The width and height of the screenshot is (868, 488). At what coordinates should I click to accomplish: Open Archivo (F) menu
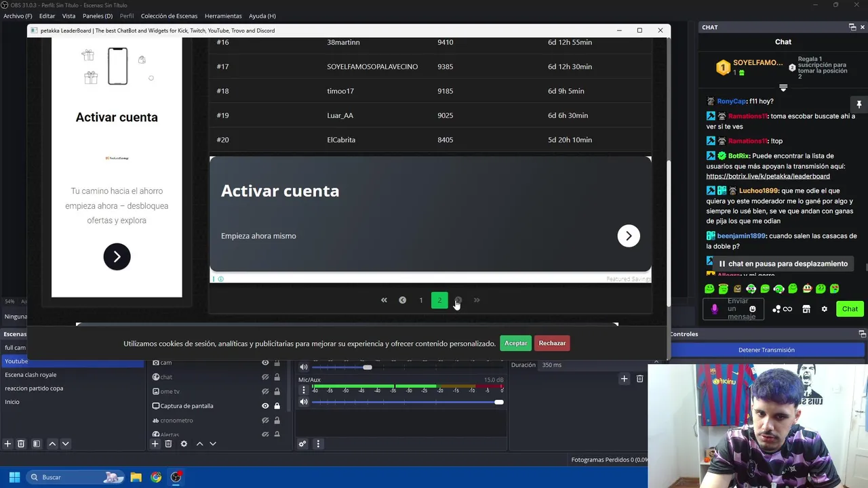click(x=18, y=16)
